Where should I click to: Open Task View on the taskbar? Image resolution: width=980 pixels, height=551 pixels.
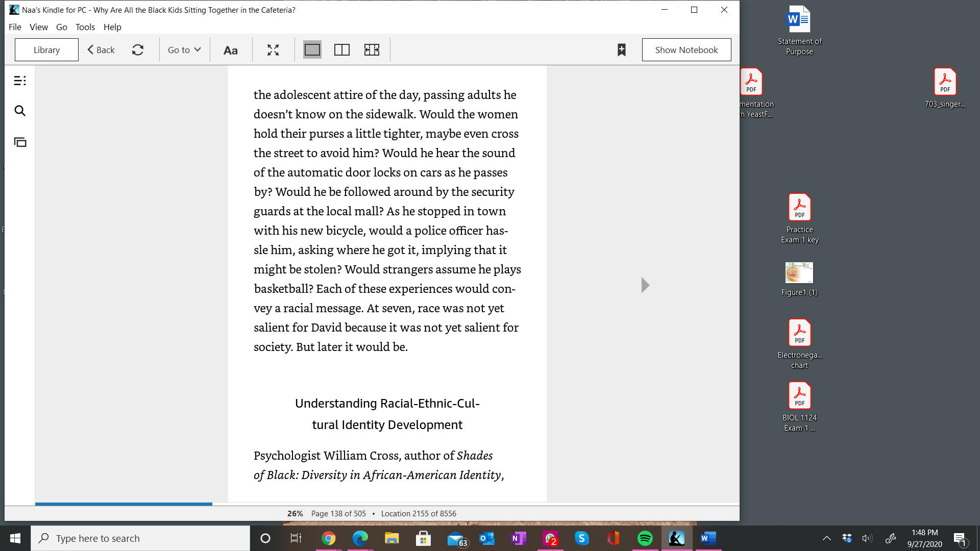pyautogui.click(x=296, y=538)
